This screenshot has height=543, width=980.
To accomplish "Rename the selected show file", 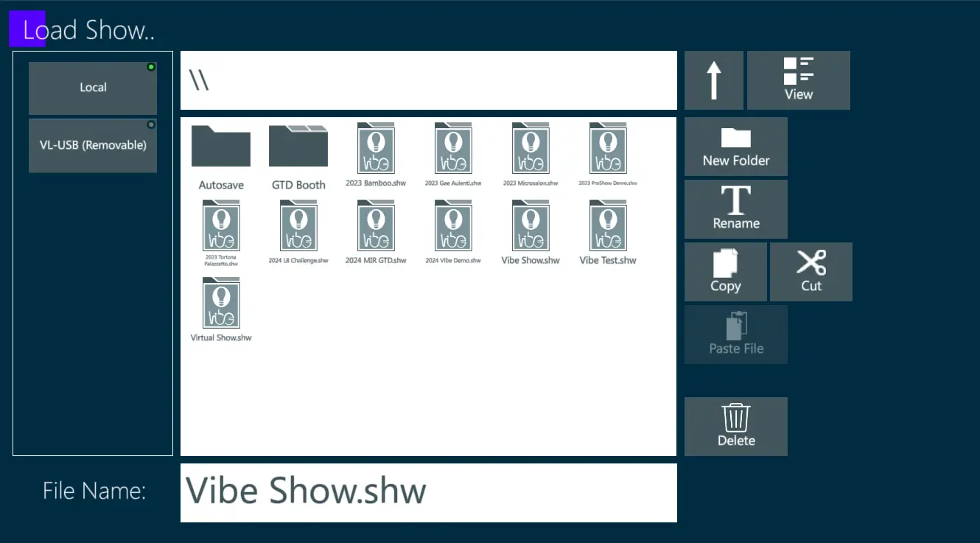I will pos(736,209).
